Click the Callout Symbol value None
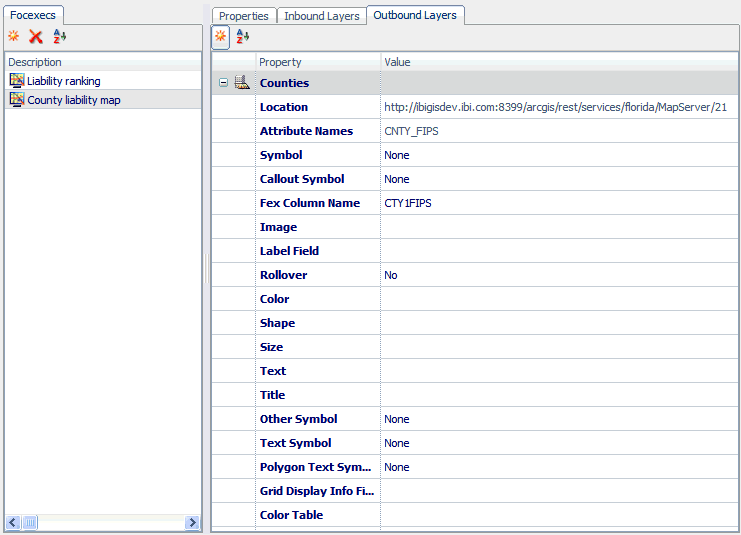 pos(396,180)
